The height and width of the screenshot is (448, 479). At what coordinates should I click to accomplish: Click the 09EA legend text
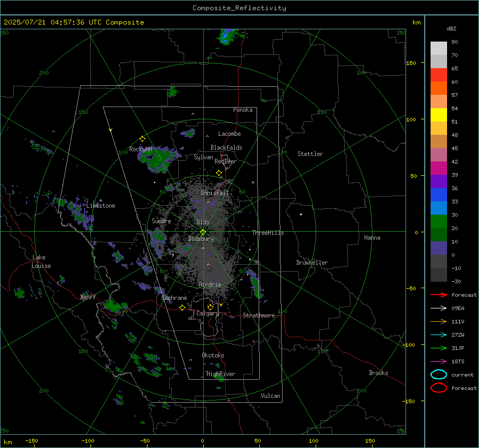click(x=458, y=308)
